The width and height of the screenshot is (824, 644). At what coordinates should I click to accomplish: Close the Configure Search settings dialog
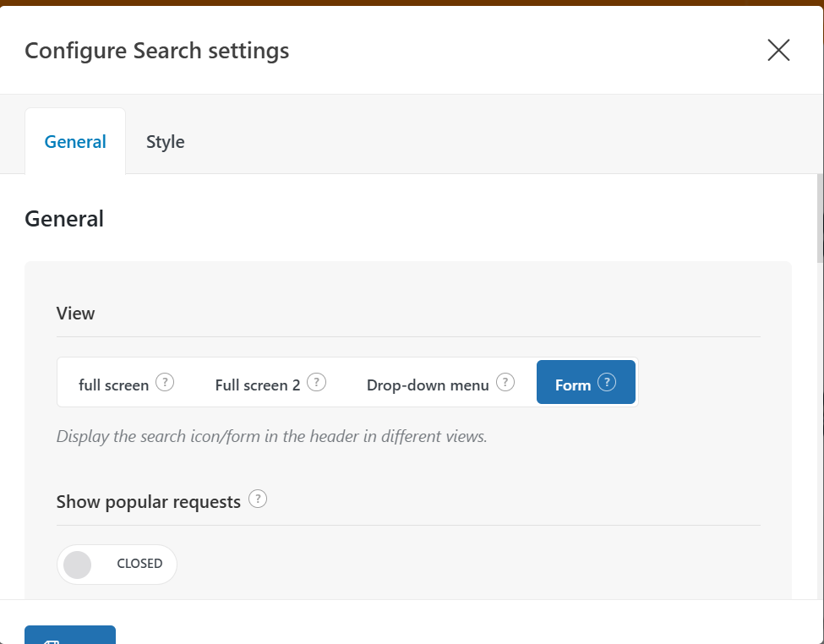point(778,51)
